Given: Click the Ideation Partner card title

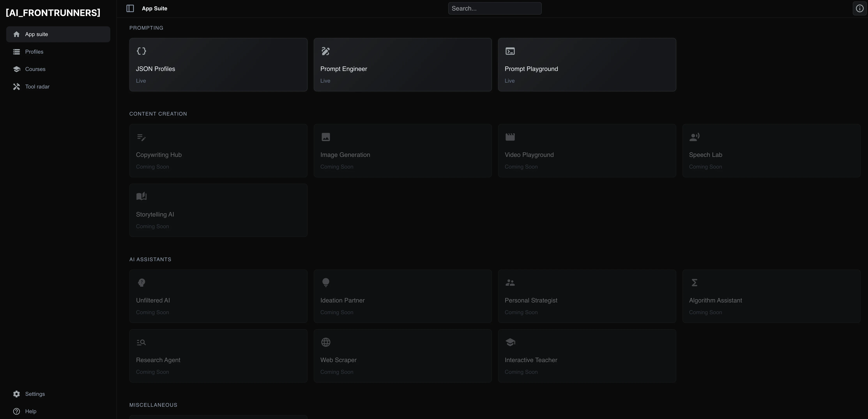Looking at the screenshot, I should point(342,300).
